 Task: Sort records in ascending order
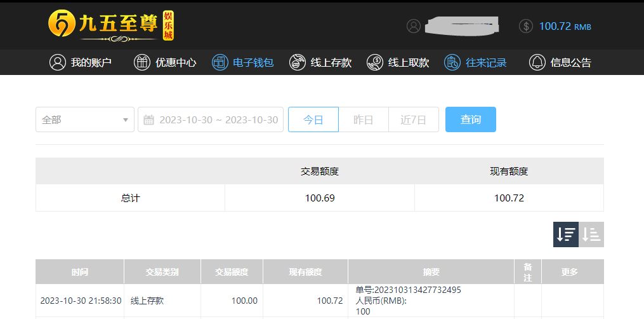click(x=591, y=234)
